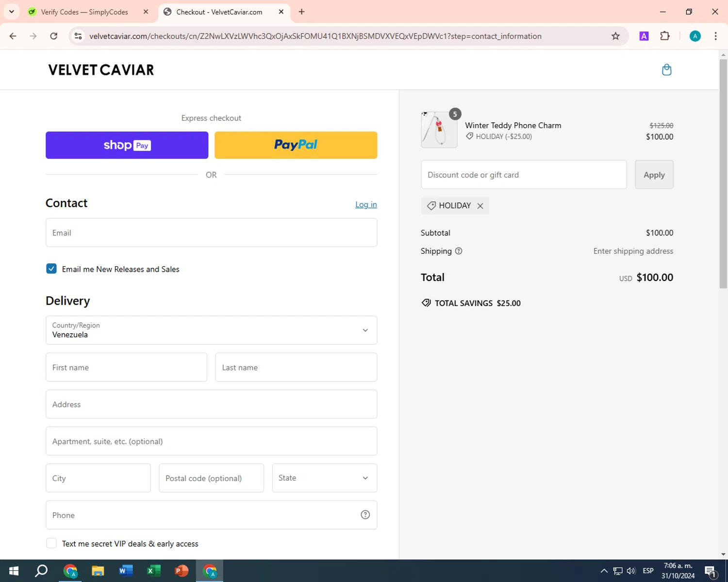Open the shipping info help icon
The image size is (728, 582).
tap(459, 251)
